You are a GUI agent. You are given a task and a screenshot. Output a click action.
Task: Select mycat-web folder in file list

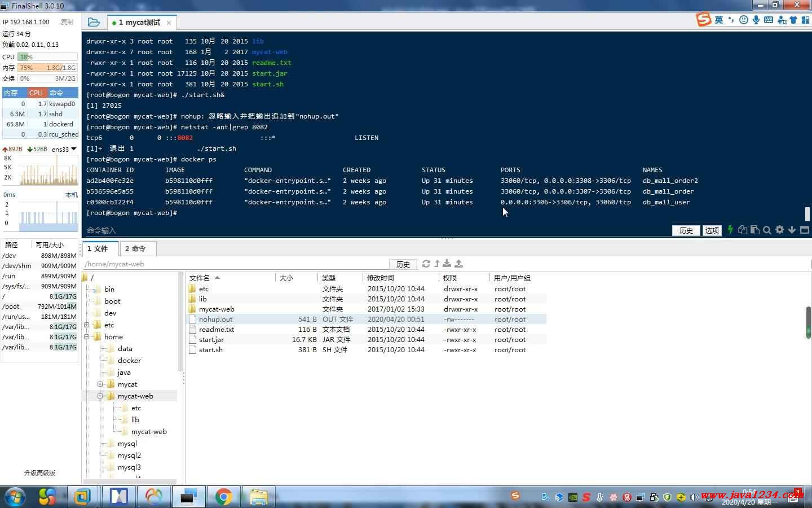[x=217, y=309]
